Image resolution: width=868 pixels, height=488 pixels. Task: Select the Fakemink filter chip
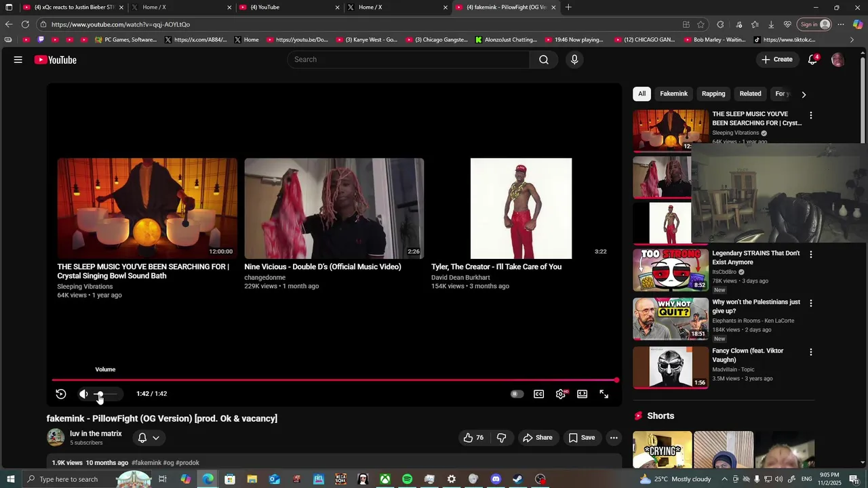tap(674, 94)
